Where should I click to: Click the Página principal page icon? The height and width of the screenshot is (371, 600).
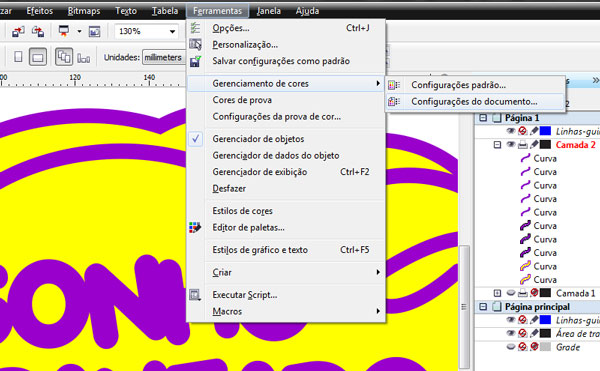[497, 307]
